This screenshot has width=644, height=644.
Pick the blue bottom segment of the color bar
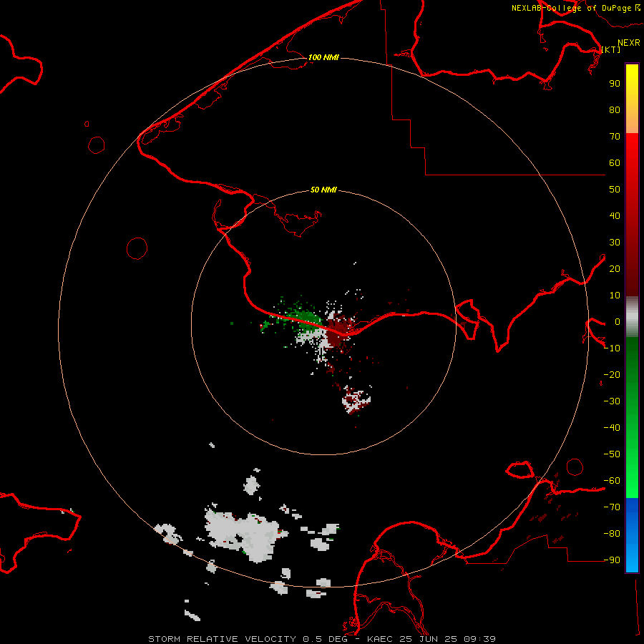632,535
